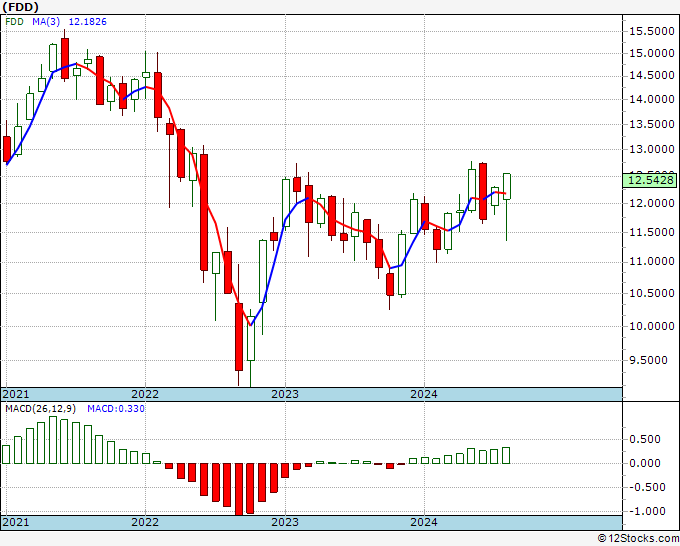Click the 14.5000 price axis label
The height and width of the screenshot is (546, 680).
coord(652,75)
